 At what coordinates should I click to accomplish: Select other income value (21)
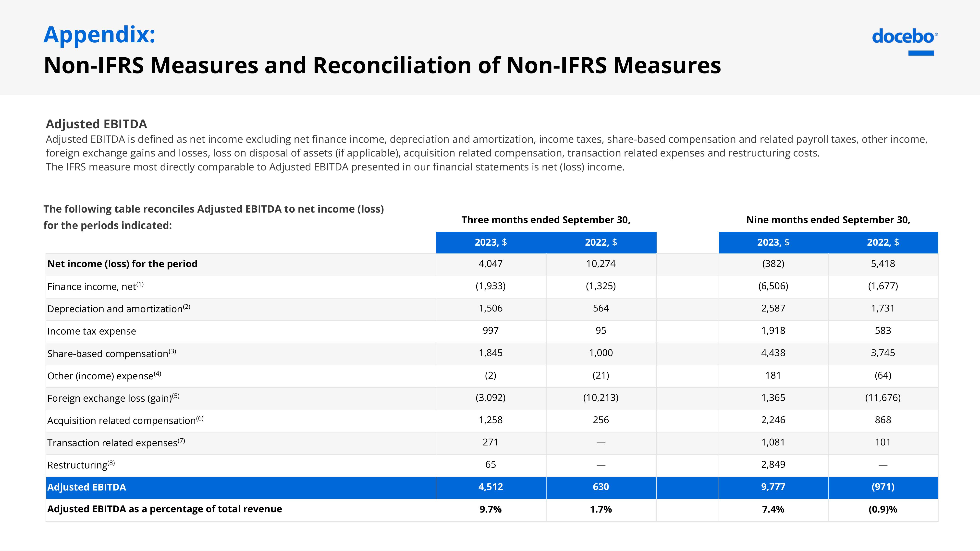[x=601, y=375]
